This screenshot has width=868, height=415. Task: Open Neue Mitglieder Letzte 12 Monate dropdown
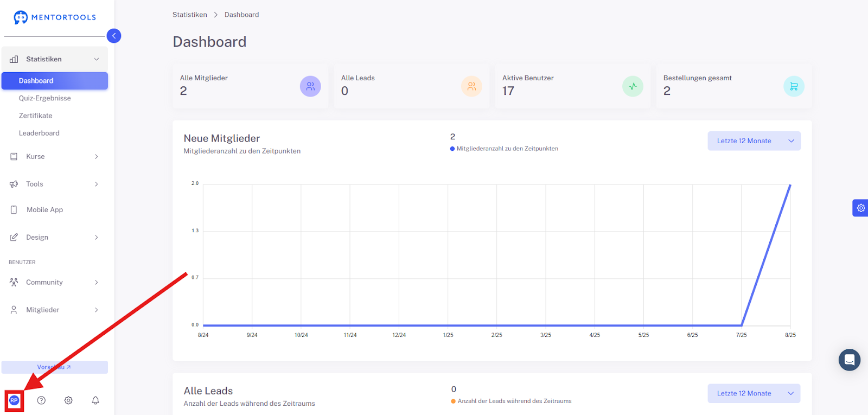754,141
